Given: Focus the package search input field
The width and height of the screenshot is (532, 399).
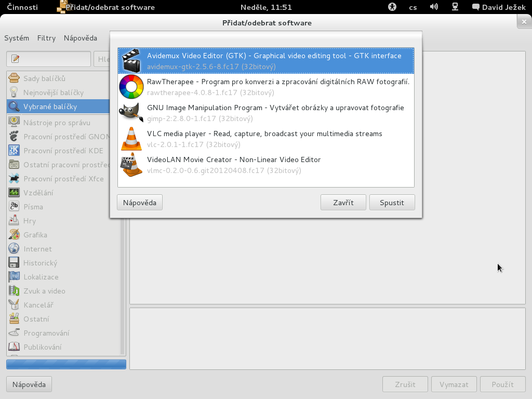Looking at the screenshot, I should pyautogui.click(x=48, y=59).
